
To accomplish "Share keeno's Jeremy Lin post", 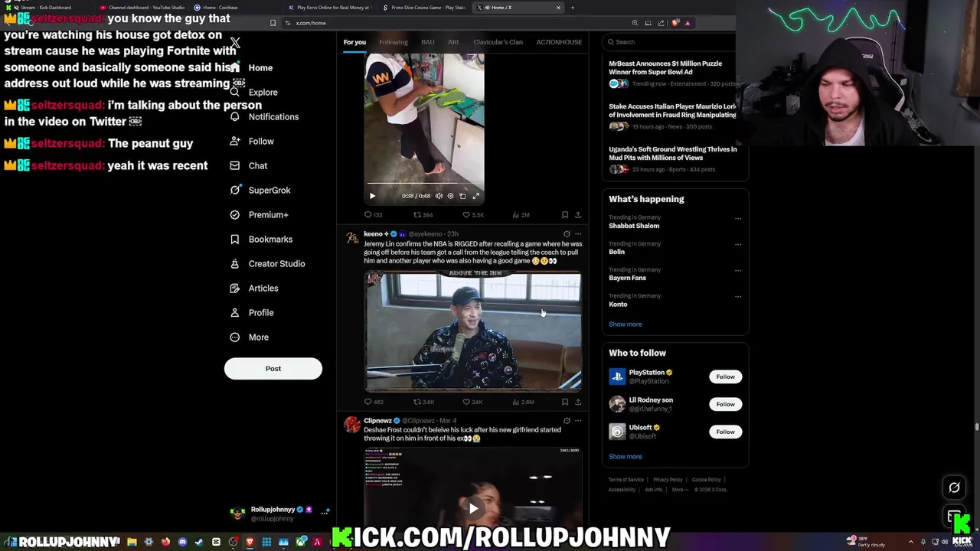I will 578,402.
